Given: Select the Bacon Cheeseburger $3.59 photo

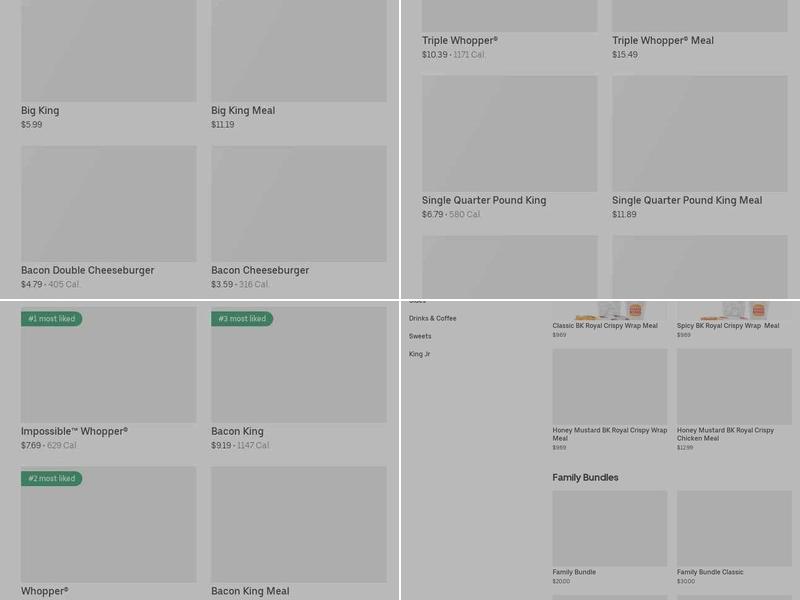Looking at the screenshot, I should (x=299, y=204).
